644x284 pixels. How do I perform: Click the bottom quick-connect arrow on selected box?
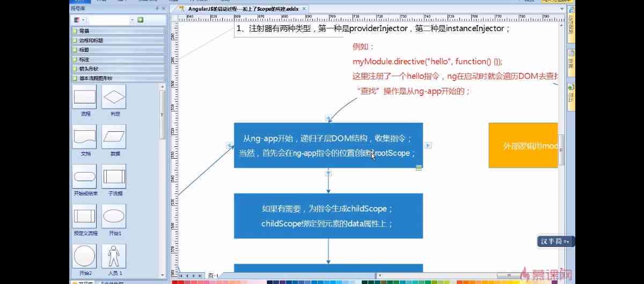click(328, 173)
